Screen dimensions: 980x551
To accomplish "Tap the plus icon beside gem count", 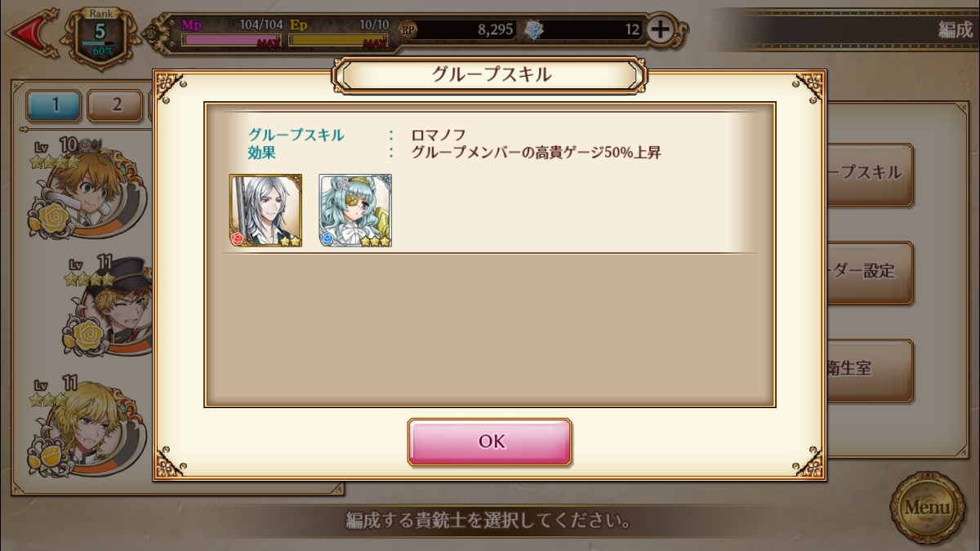I will pyautogui.click(x=660, y=29).
